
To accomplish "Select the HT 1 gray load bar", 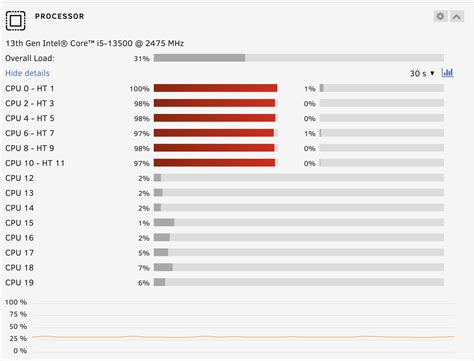I will [382, 88].
